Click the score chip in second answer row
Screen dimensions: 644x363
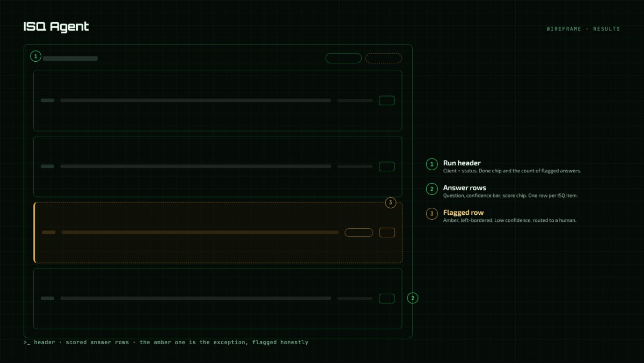click(387, 166)
